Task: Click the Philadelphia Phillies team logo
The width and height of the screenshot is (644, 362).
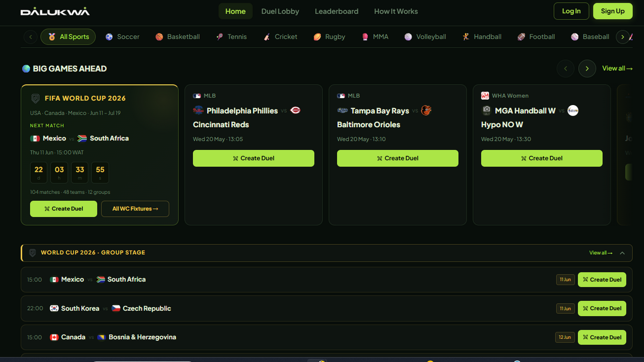Action: [199, 111]
